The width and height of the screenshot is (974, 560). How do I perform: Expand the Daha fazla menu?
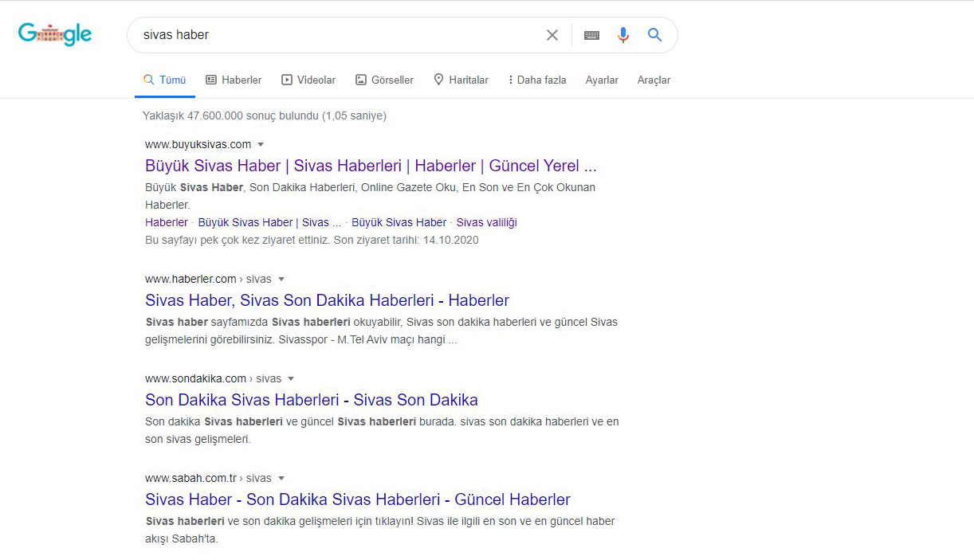coord(536,80)
